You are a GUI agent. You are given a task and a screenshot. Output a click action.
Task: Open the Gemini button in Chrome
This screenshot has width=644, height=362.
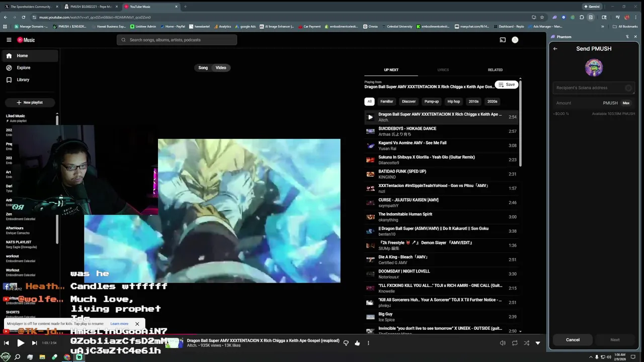point(592,7)
